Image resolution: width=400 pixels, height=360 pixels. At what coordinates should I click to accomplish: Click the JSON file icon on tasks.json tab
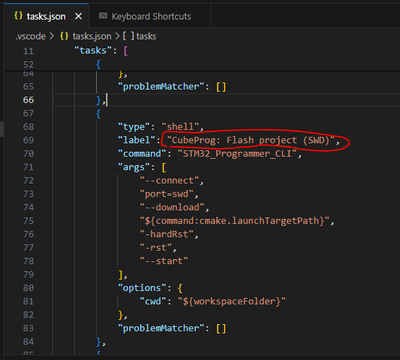[x=18, y=16]
